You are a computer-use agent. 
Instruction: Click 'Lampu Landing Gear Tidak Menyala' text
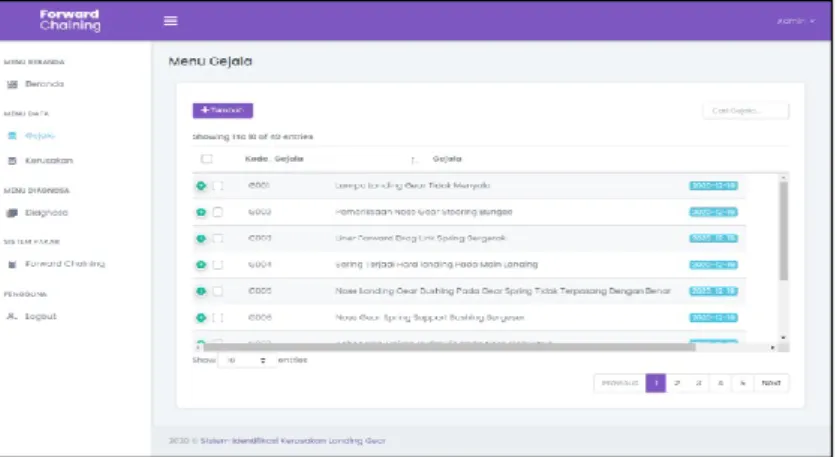click(x=413, y=186)
